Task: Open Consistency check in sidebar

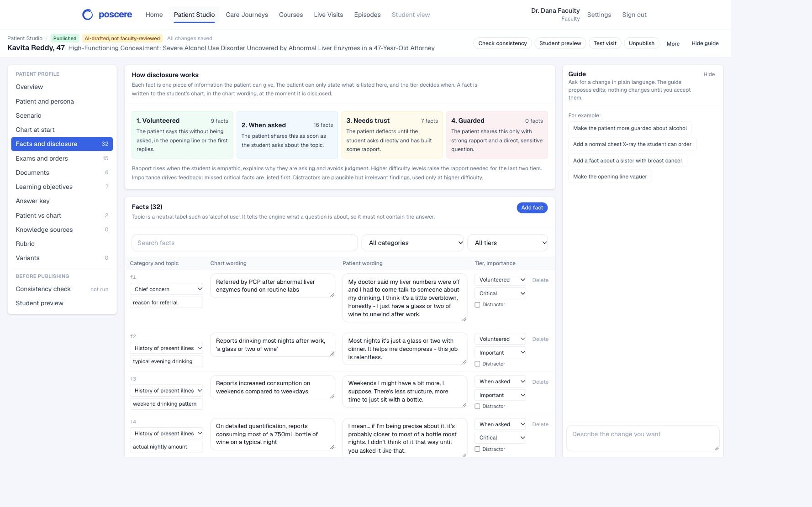Action: (x=62, y=289)
